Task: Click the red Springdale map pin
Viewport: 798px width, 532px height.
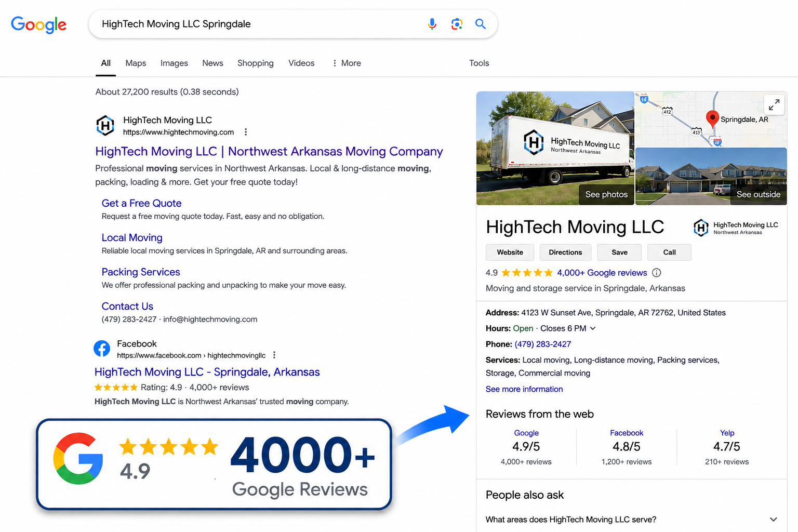Action: tap(712, 119)
